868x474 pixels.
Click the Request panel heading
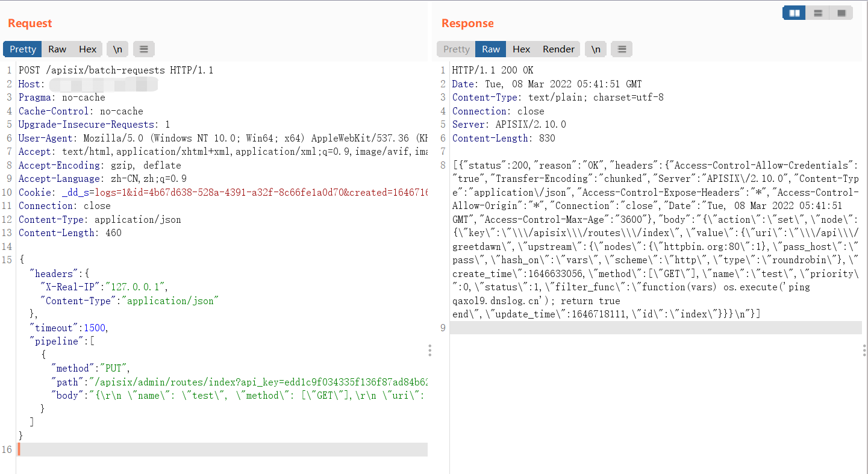point(30,23)
